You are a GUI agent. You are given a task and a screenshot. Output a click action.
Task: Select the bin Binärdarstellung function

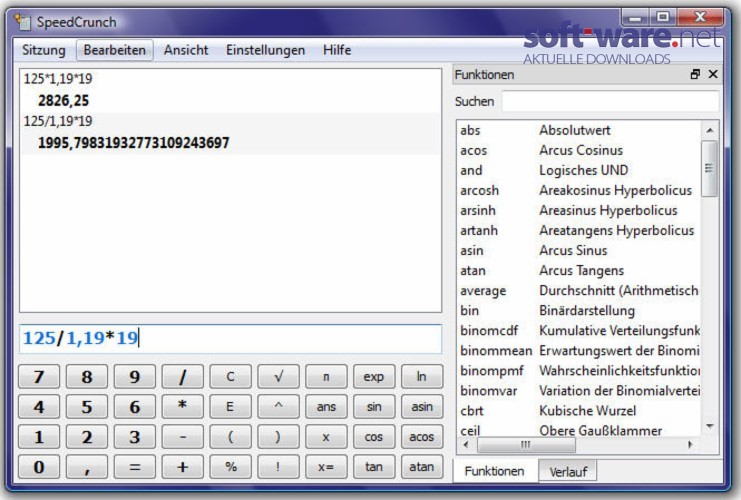click(579, 310)
